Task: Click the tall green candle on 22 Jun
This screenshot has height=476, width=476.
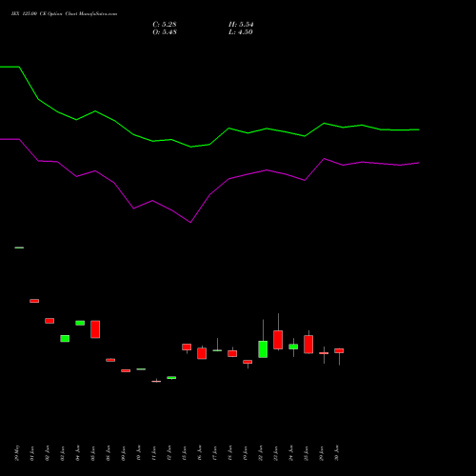Action: pos(263,349)
